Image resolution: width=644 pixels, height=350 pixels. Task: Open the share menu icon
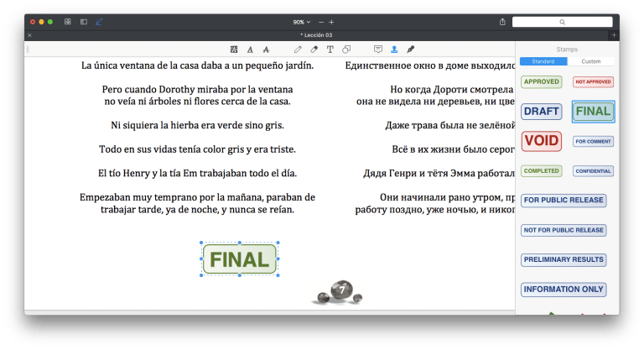(x=502, y=22)
